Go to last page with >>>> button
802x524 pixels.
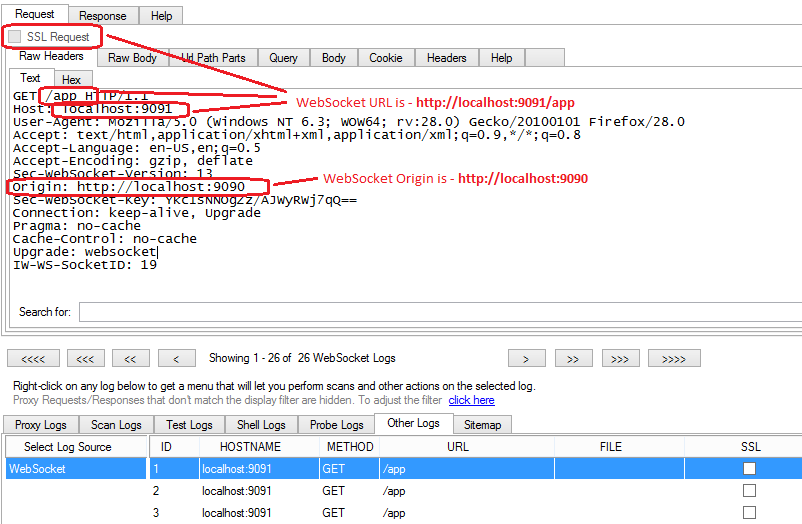(673, 358)
